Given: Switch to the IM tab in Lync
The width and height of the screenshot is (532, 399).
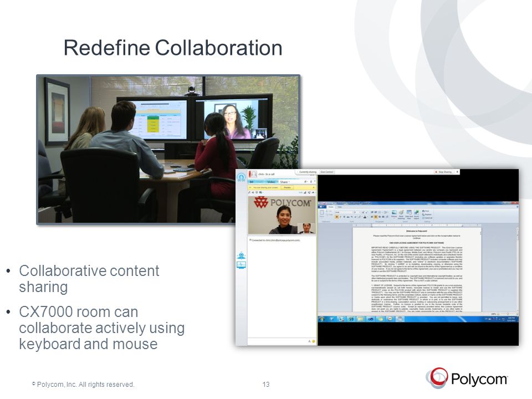Looking at the screenshot, I should click(x=252, y=182).
